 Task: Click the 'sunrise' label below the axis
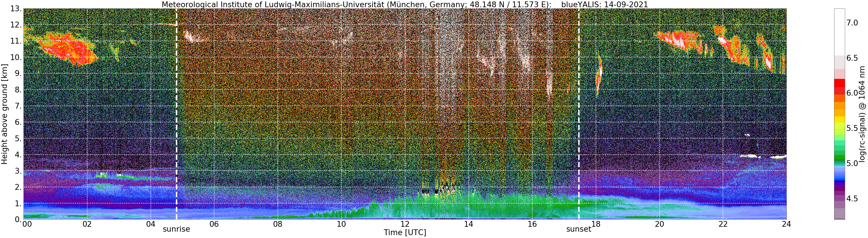tap(176, 229)
